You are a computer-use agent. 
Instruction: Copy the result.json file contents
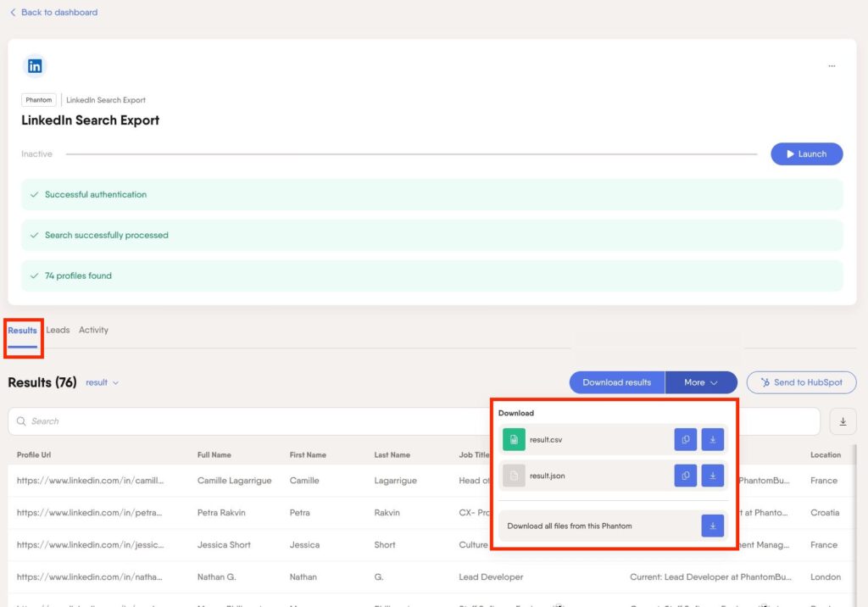(x=685, y=476)
